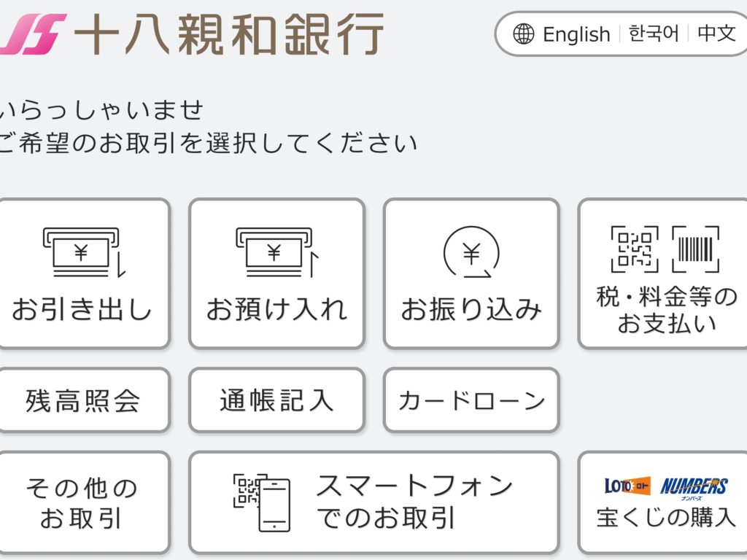The height and width of the screenshot is (560, 747).
Task: Click the globe language icon
Action: pos(524,34)
